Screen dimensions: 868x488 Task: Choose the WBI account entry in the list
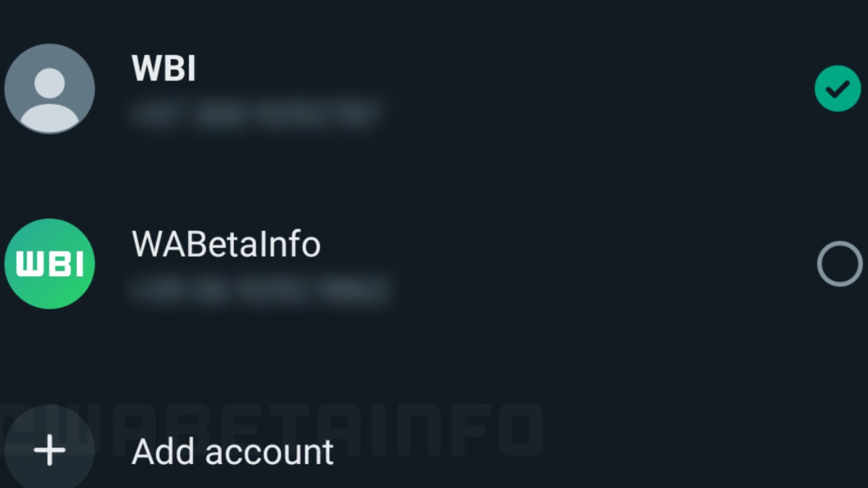click(434, 88)
